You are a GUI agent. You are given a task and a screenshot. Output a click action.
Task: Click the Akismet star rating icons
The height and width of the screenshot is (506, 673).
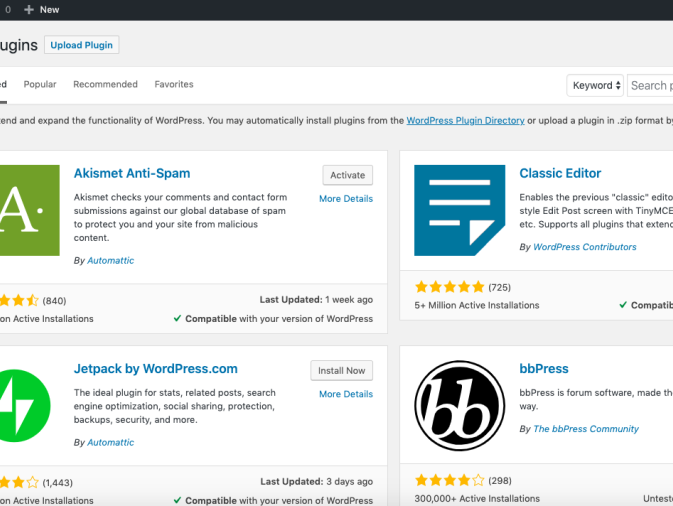[19, 300]
